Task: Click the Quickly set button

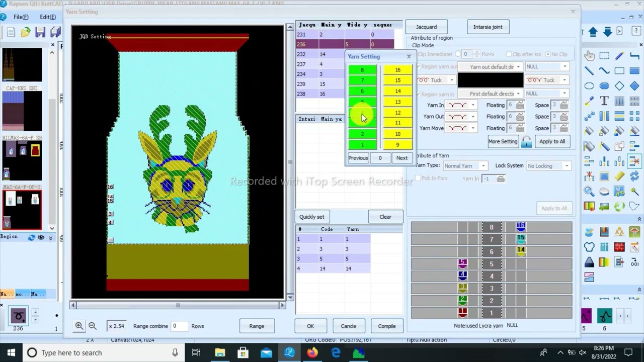Action: (x=311, y=217)
